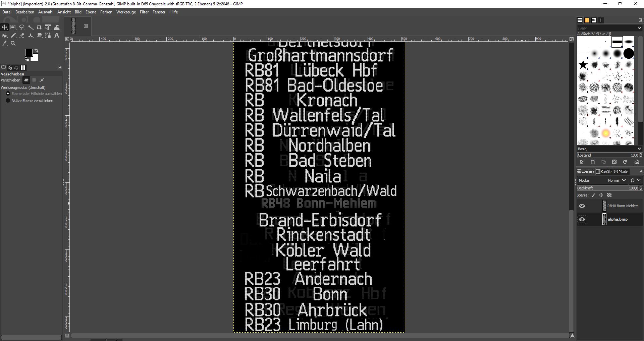This screenshot has width=644, height=341.
Task: Select the Pencil tool
Action: pyautogui.click(x=13, y=36)
